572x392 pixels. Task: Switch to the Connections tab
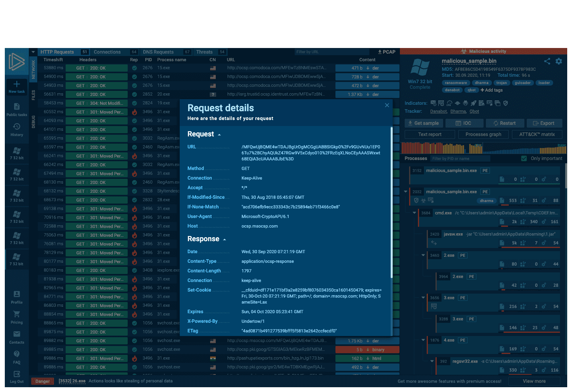[107, 52]
